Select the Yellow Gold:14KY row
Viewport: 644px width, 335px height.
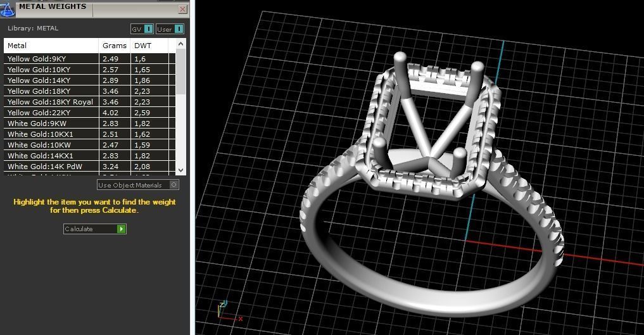89,80
